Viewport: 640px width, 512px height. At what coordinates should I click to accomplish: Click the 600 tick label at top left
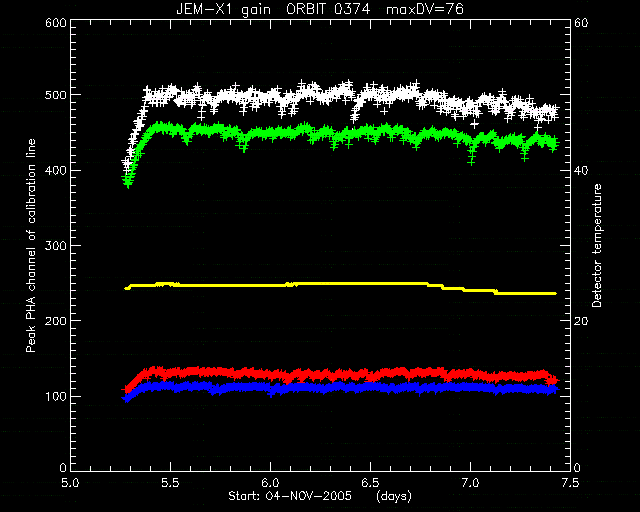[x=56, y=22]
